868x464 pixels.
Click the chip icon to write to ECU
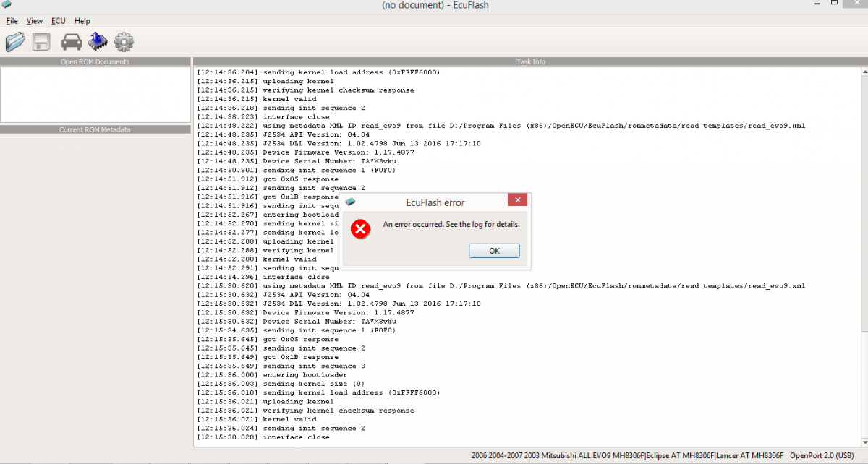(x=98, y=42)
